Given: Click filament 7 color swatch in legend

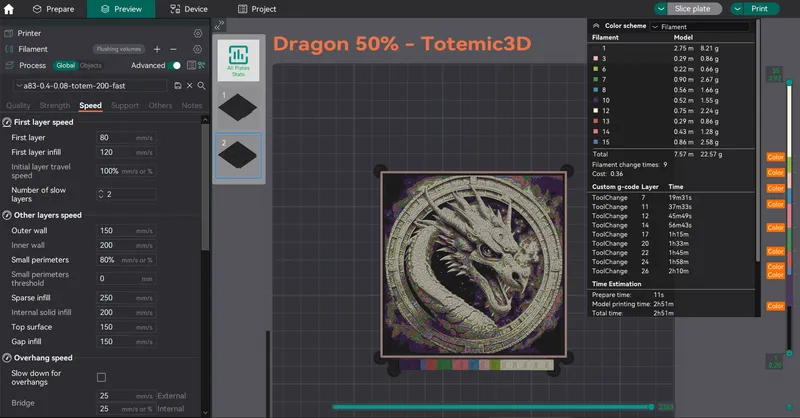Looking at the screenshot, I should click(x=595, y=80).
